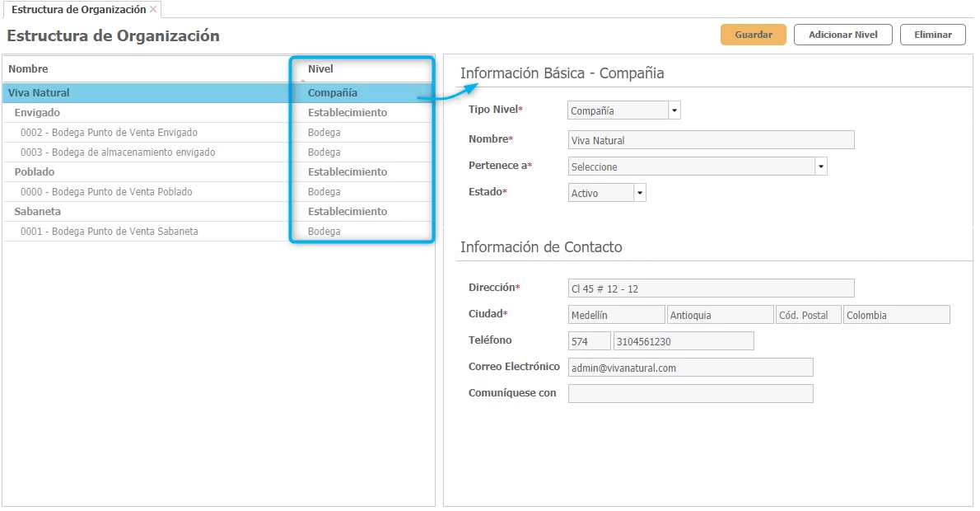Image resolution: width=980 pixels, height=511 pixels.
Task: Switch to the Estructura de Organización tab
Action: (x=78, y=9)
